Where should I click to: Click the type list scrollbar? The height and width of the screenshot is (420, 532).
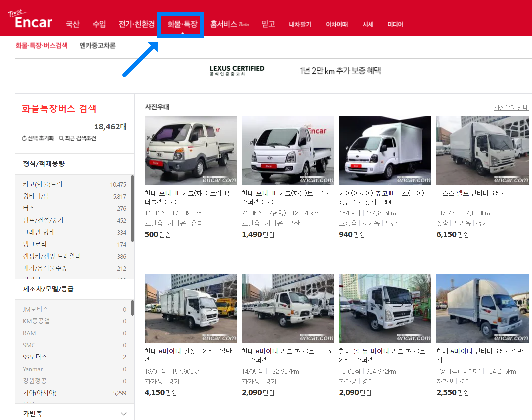[132, 208]
